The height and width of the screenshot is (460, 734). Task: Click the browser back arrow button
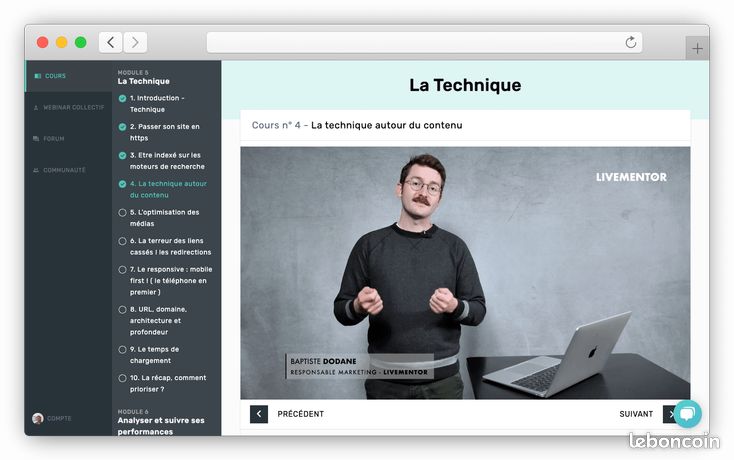pos(110,43)
